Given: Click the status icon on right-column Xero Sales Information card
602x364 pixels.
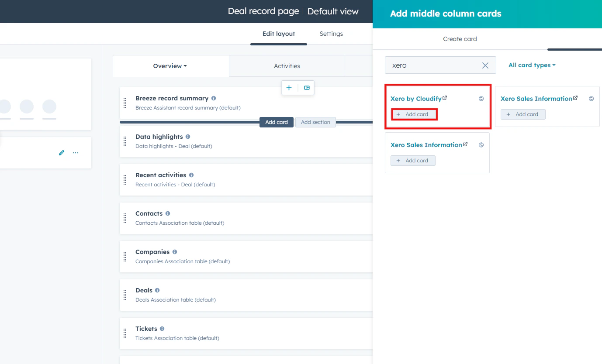Looking at the screenshot, I should click(x=591, y=99).
